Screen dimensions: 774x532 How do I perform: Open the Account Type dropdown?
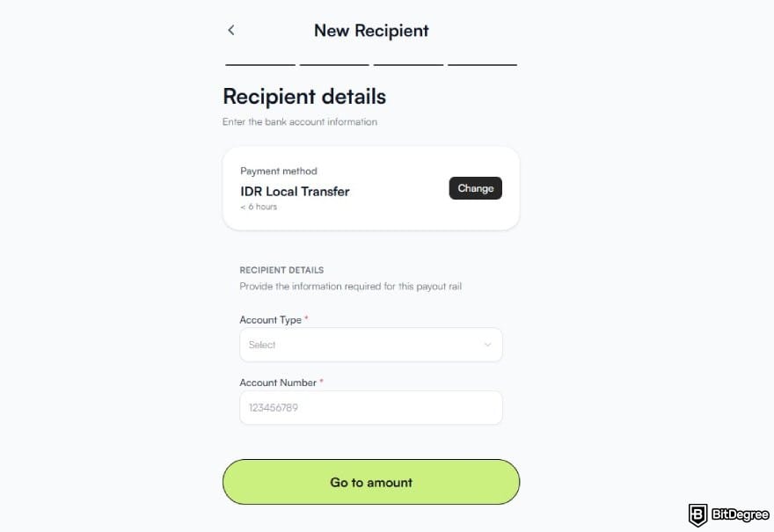pyautogui.click(x=370, y=345)
